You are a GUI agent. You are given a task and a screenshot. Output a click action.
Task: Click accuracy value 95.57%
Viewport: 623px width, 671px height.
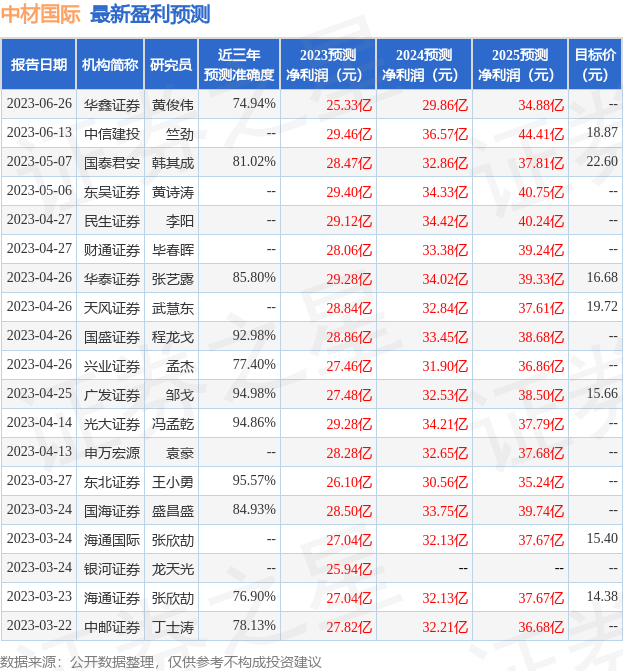[254, 481]
